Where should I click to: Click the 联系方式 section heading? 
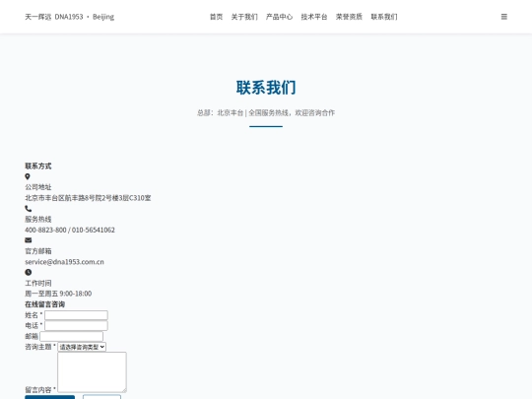point(38,166)
